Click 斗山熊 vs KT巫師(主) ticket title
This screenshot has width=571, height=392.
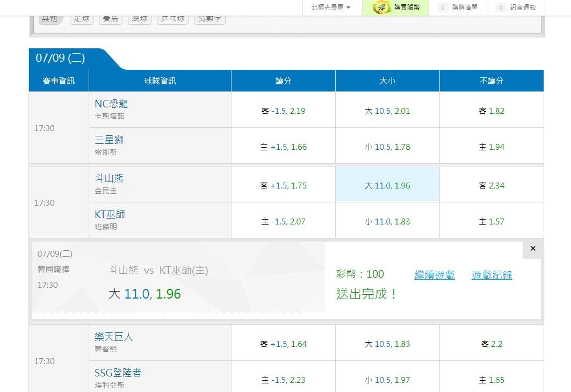pyautogui.click(x=158, y=271)
